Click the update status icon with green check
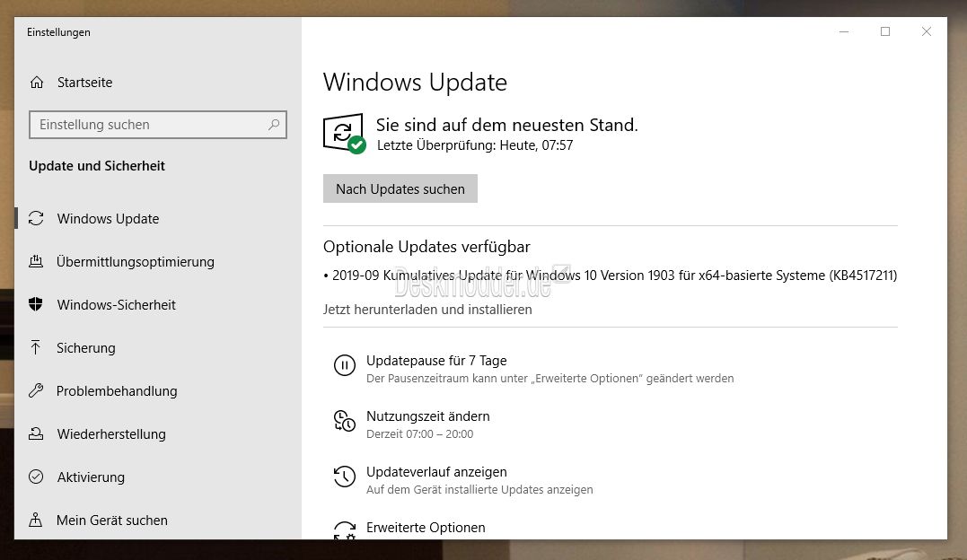The image size is (967, 560). tap(344, 133)
